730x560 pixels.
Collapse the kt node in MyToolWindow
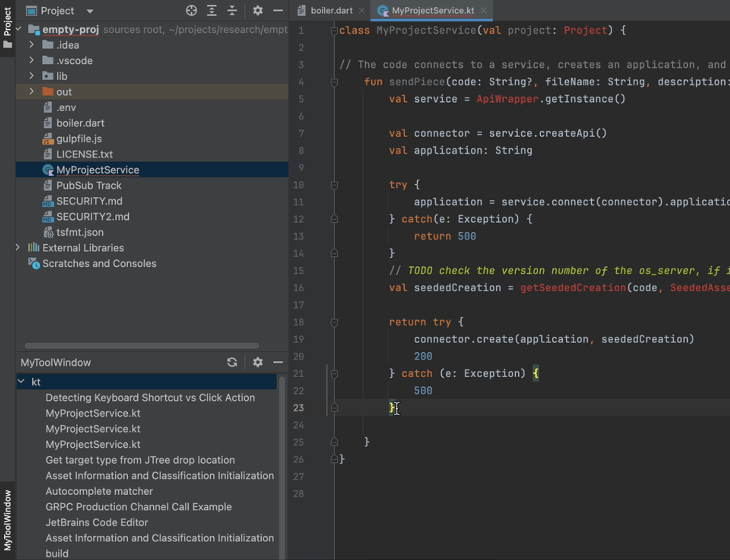click(x=21, y=381)
